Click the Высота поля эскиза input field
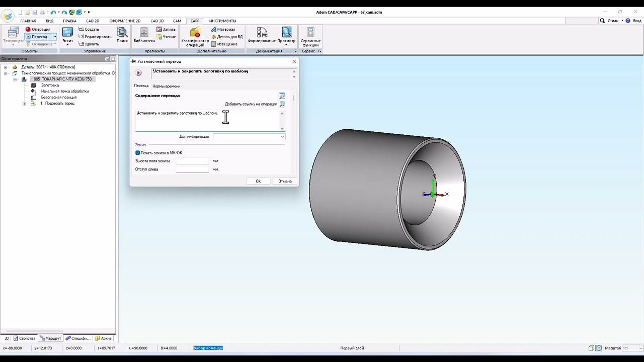The height and width of the screenshot is (362, 644). point(192,161)
